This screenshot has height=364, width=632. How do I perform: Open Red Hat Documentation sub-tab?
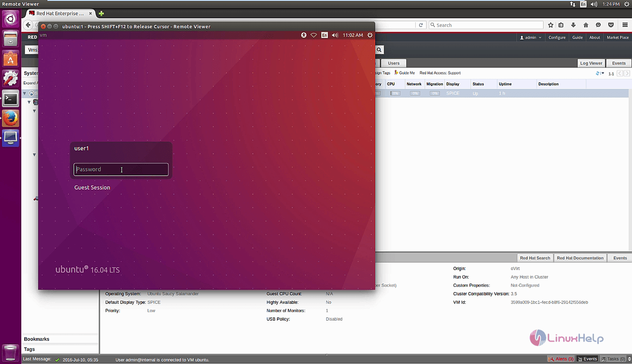tap(580, 258)
